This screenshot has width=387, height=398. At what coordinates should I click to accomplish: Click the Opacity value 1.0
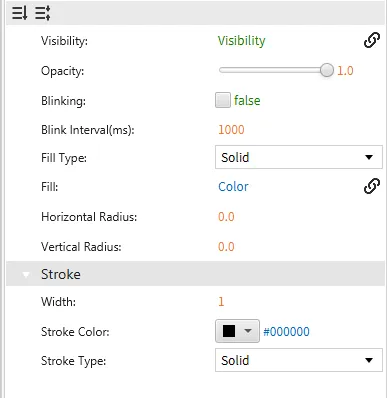coord(345,71)
